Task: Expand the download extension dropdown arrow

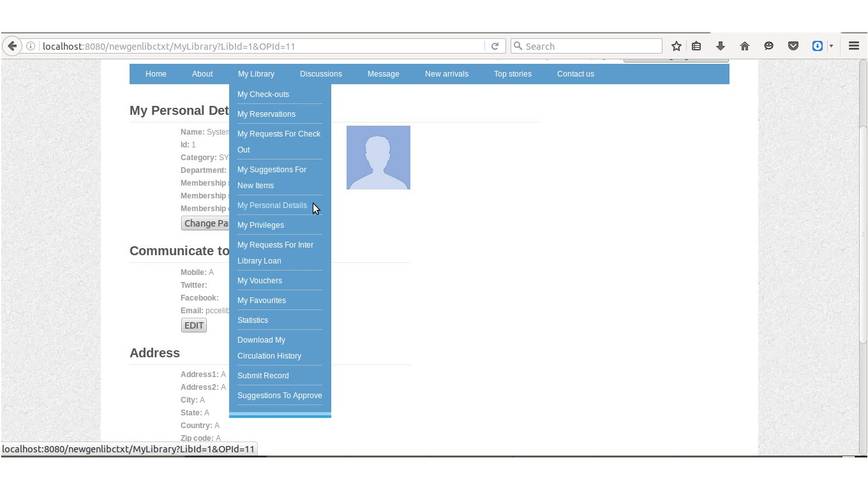Action: click(x=831, y=46)
